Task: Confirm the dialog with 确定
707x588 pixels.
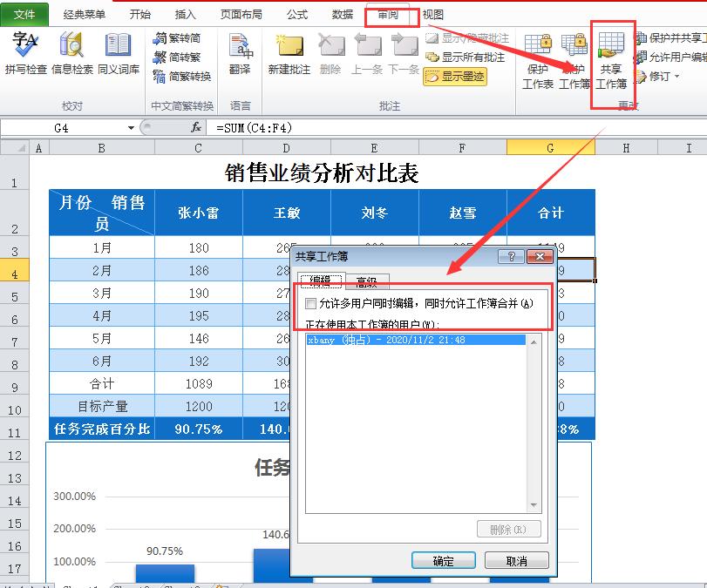Action: click(443, 560)
